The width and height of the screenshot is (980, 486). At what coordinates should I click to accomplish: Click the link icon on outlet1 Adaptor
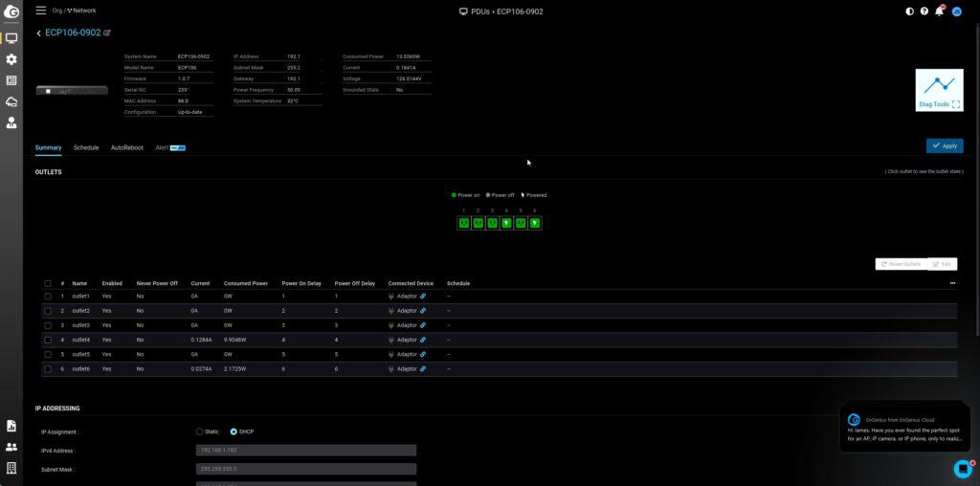[423, 297]
